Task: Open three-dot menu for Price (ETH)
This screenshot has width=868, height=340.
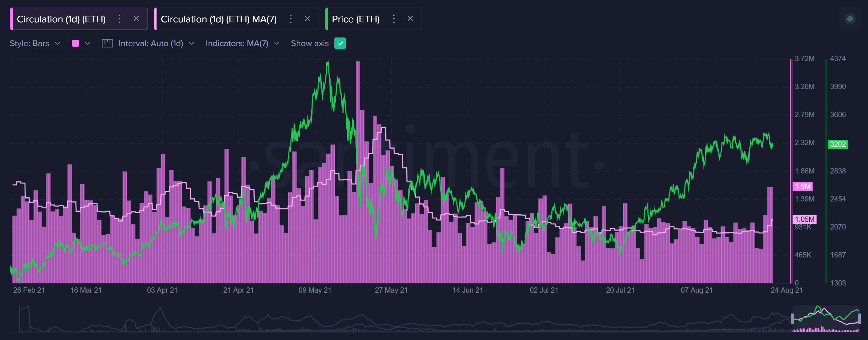Action: (x=393, y=19)
